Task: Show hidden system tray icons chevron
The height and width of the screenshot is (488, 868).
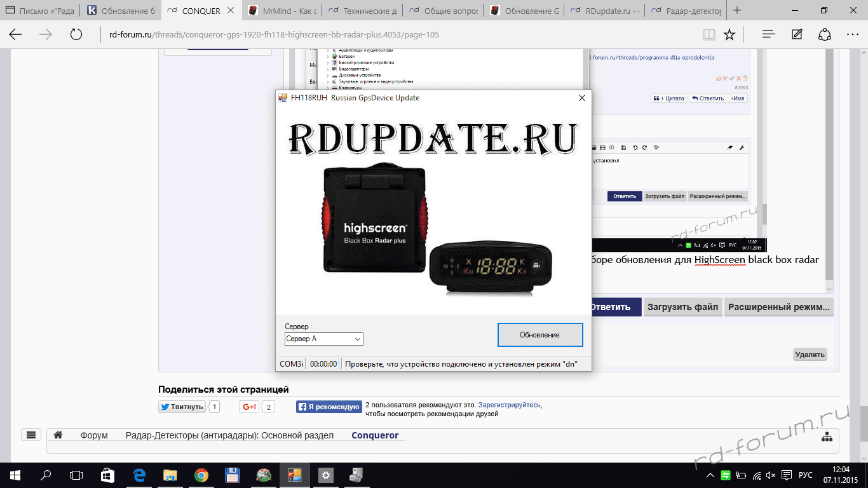Action: [710, 475]
